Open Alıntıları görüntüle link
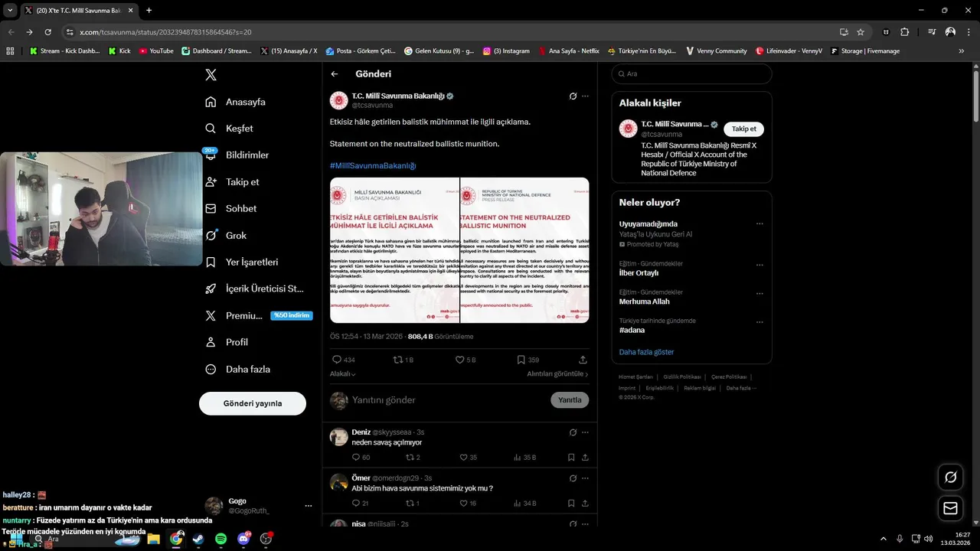This screenshot has width=980, height=551. (x=557, y=374)
